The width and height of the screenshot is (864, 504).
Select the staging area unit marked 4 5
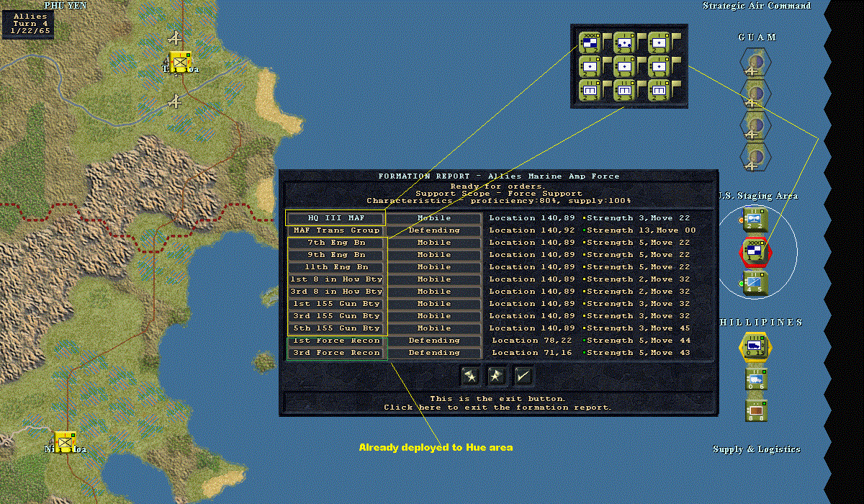756,284
